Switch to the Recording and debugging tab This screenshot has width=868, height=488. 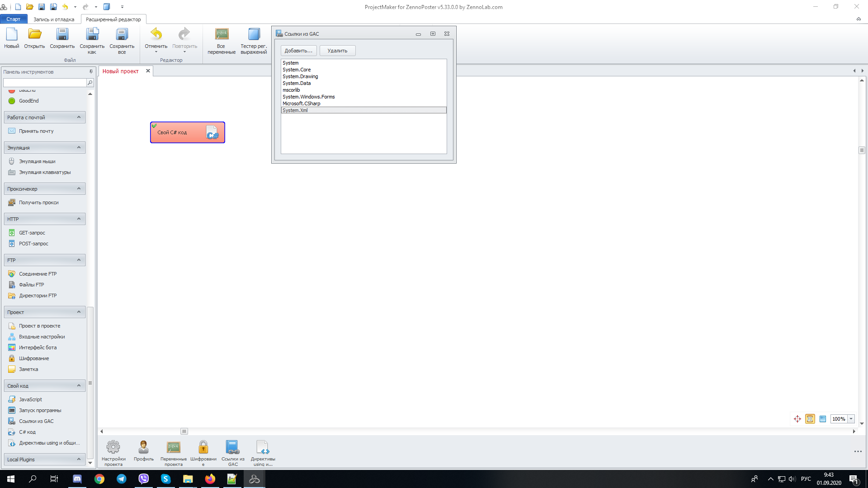click(x=54, y=19)
